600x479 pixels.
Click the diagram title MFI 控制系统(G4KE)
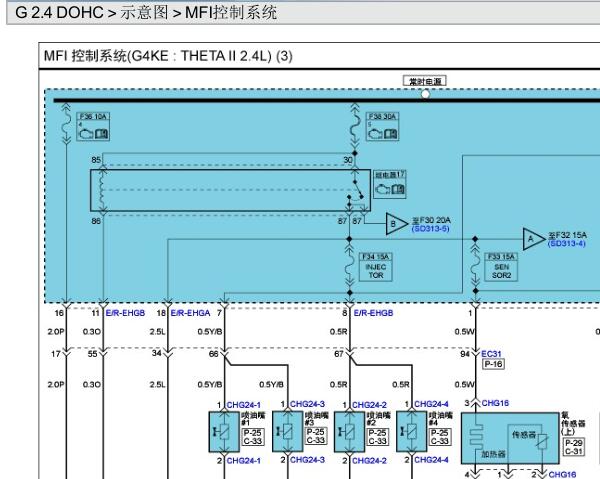[168, 56]
